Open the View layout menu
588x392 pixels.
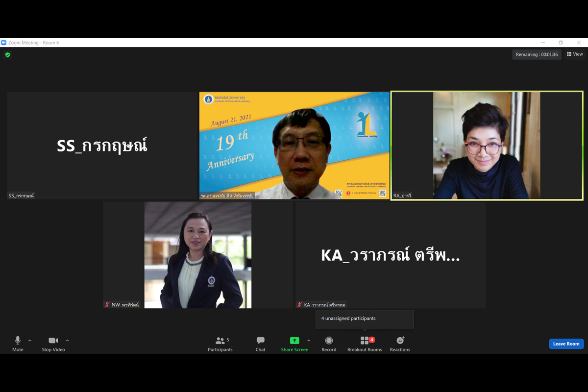pyautogui.click(x=575, y=54)
